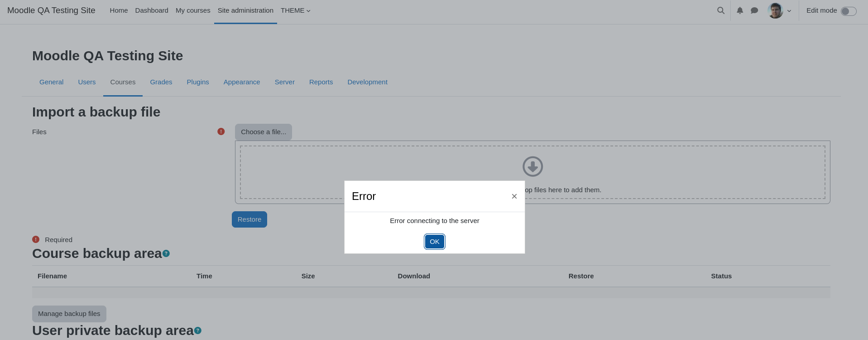Image resolution: width=868 pixels, height=340 pixels.
Task: Click the help icon beside Course backup area
Action: [x=166, y=253]
